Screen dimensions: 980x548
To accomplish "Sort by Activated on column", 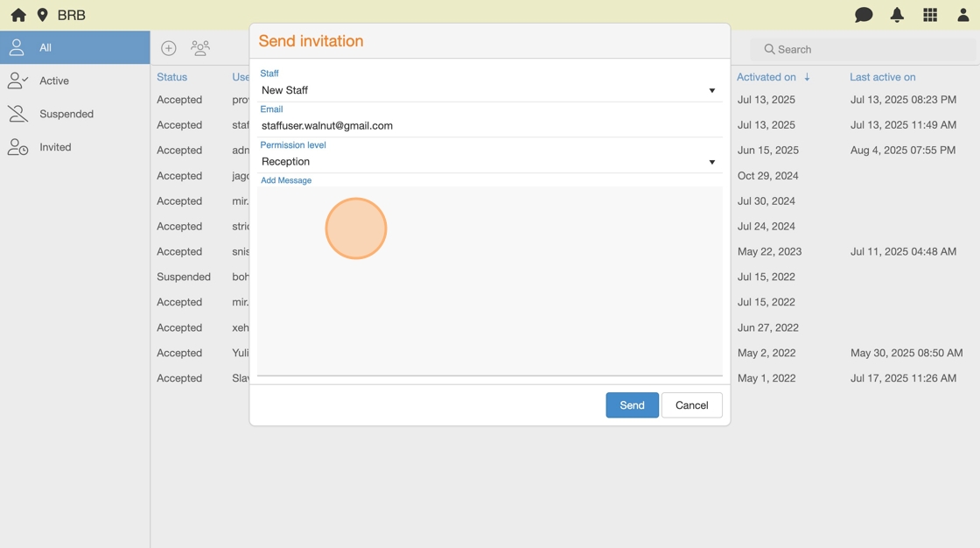I will click(x=766, y=77).
